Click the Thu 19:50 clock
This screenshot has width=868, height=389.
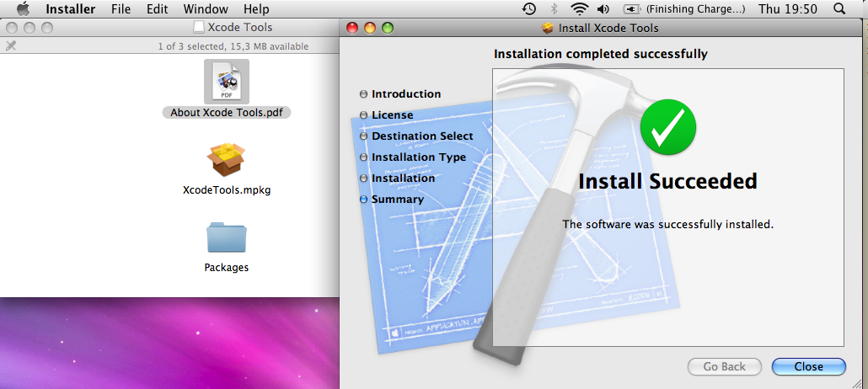click(x=787, y=9)
